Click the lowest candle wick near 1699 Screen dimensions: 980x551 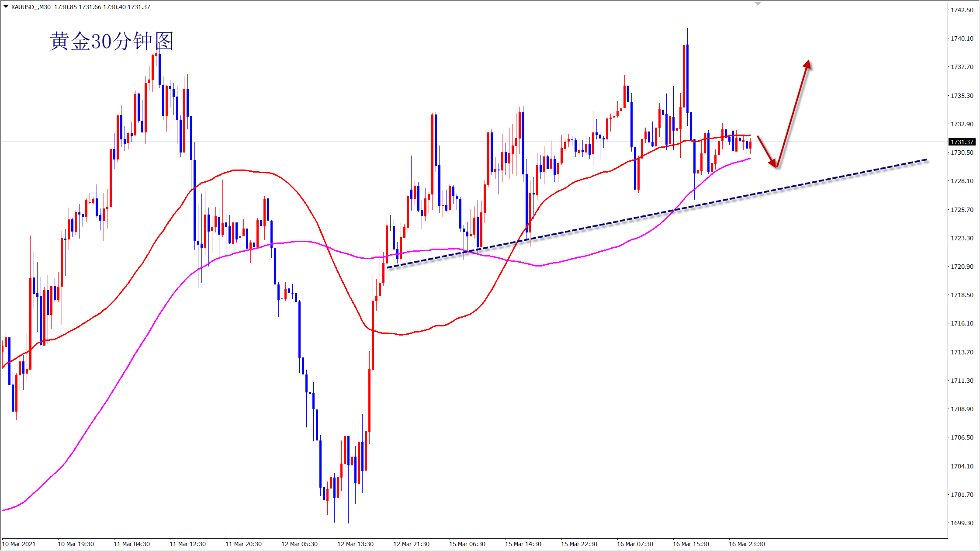(x=324, y=516)
